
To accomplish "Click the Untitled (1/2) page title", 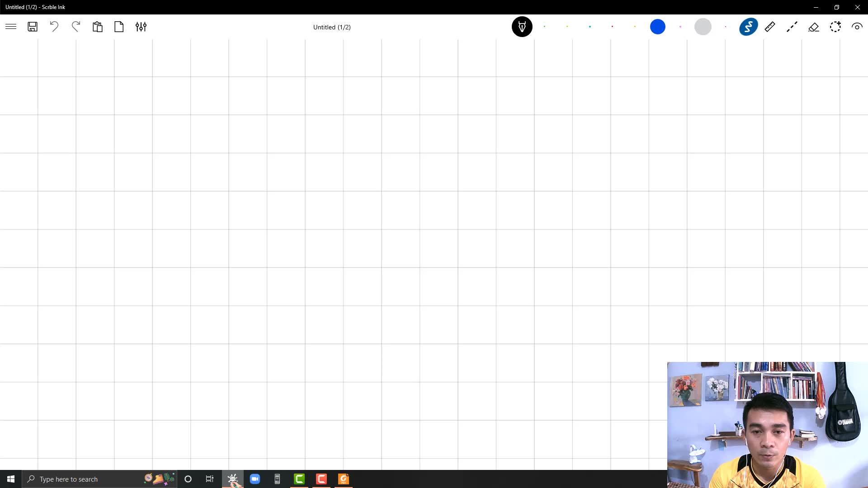I will pyautogui.click(x=332, y=27).
